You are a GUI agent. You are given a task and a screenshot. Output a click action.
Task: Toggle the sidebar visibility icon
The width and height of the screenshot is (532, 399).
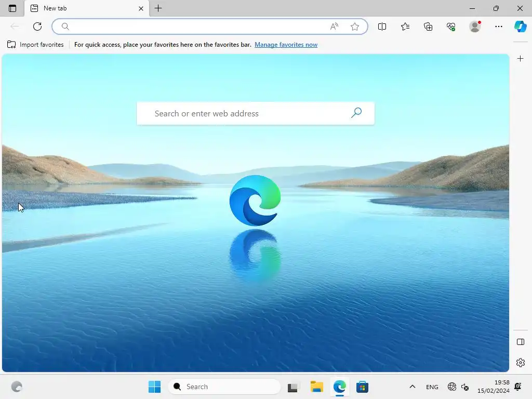521,342
